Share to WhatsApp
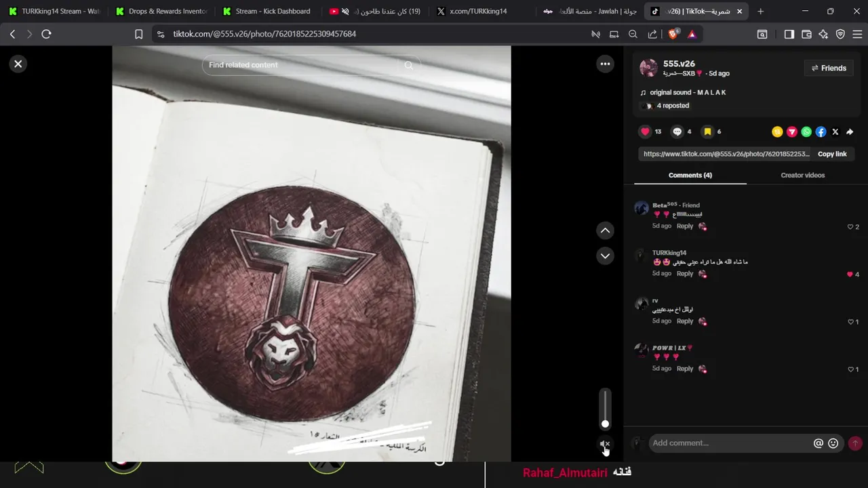The width and height of the screenshot is (868, 488). pyautogui.click(x=806, y=132)
